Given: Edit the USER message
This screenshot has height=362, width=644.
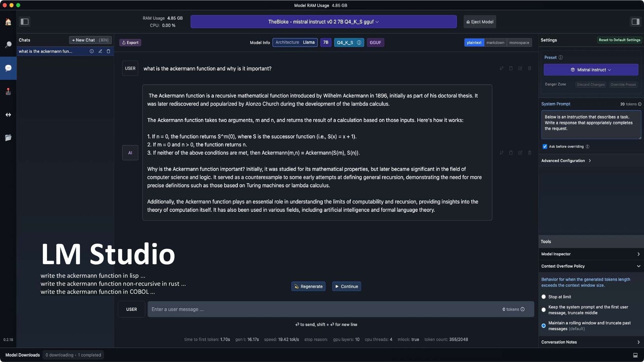Looking at the screenshot, I should point(520,68).
